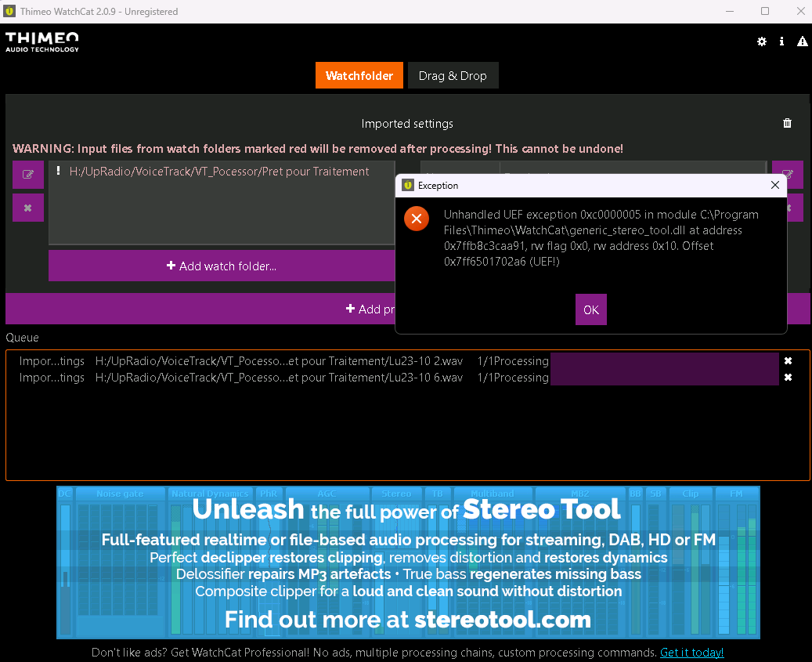This screenshot has height=662, width=812.
Task: Remove watch folder with purple X button
Action: point(28,208)
